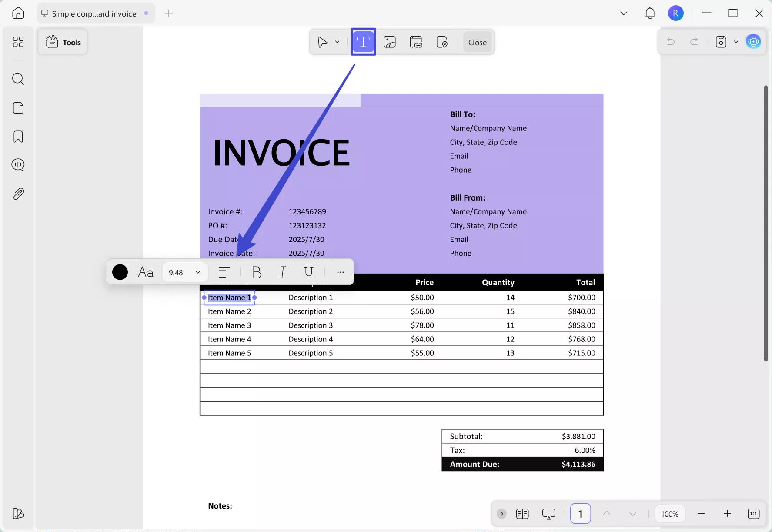Toggle underline on the selected text
The image size is (772, 532).
click(309, 272)
